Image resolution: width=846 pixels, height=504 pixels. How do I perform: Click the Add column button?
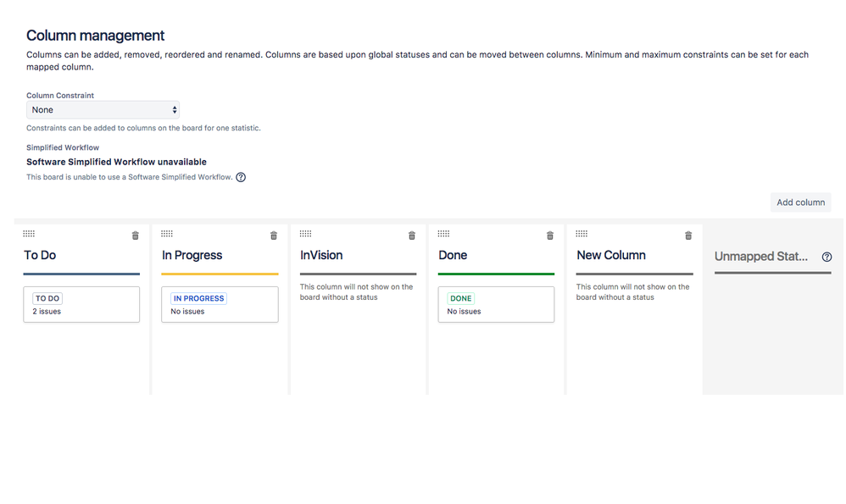click(800, 202)
